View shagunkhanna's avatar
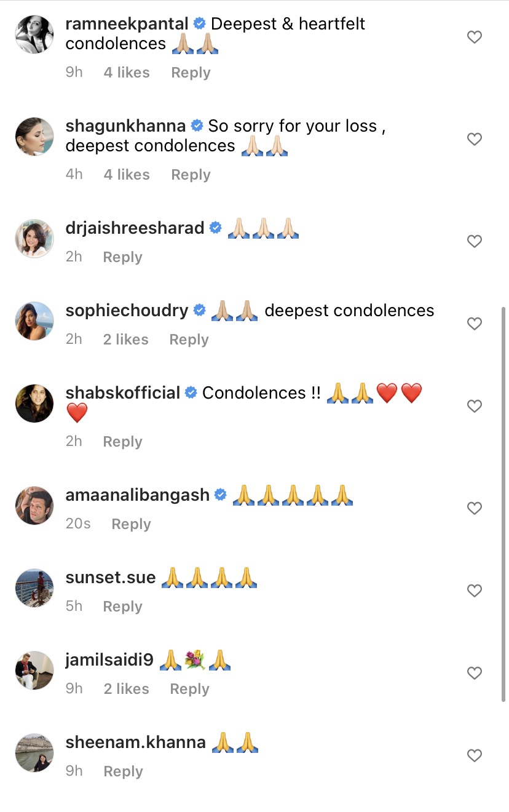Image resolution: width=509 pixels, height=812 pixels. coord(34,136)
